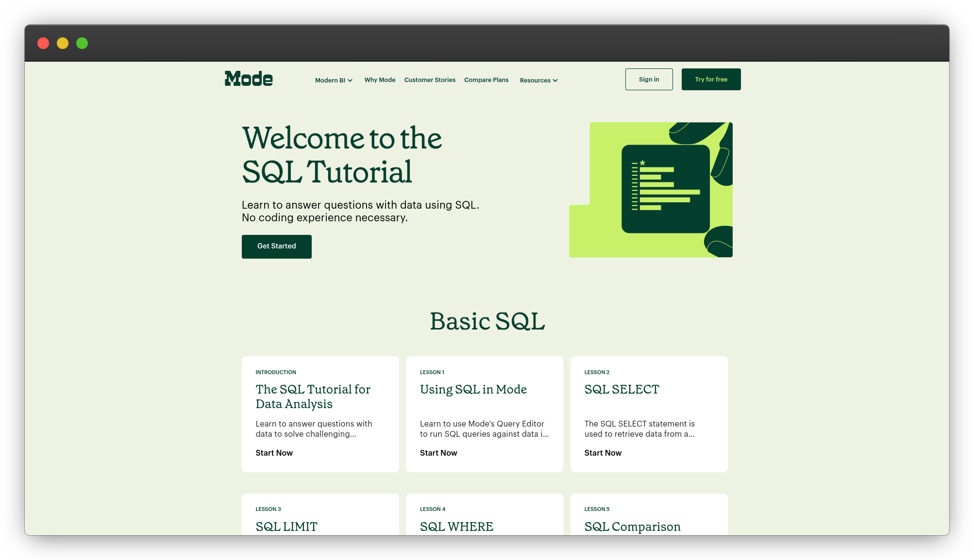Click the Get Started button
The height and width of the screenshot is (560, 974).
[x=276, y=246]
